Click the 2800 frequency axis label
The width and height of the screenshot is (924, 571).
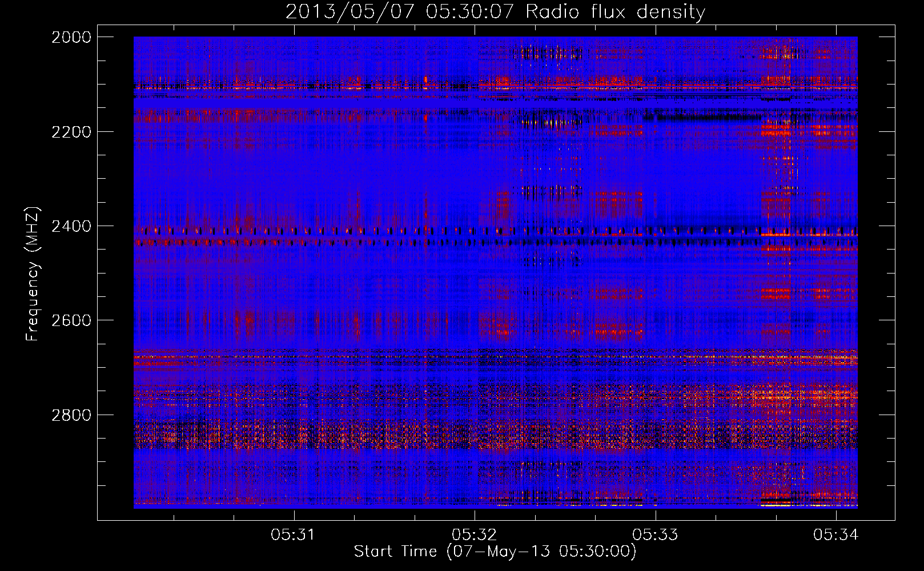coord(71,415)
